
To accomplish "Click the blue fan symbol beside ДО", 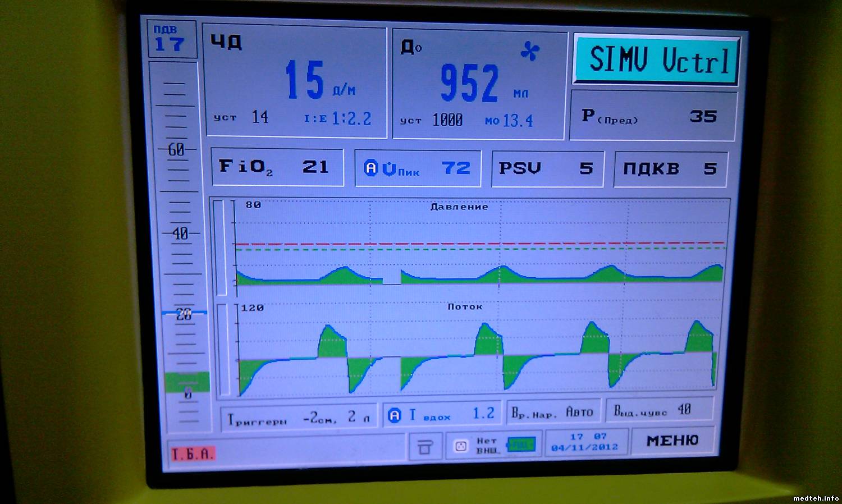I will coord(529,52).
